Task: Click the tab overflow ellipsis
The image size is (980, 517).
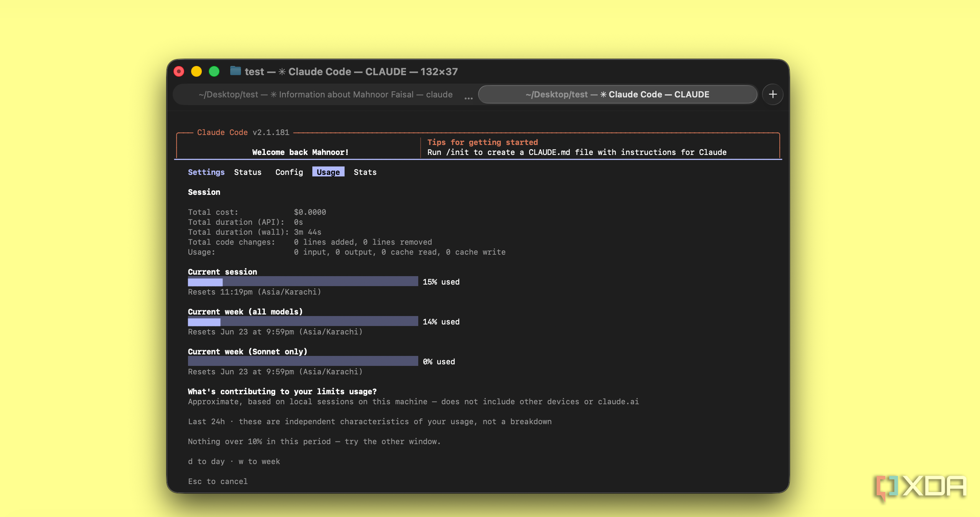Action: click(x=468, y=98)
